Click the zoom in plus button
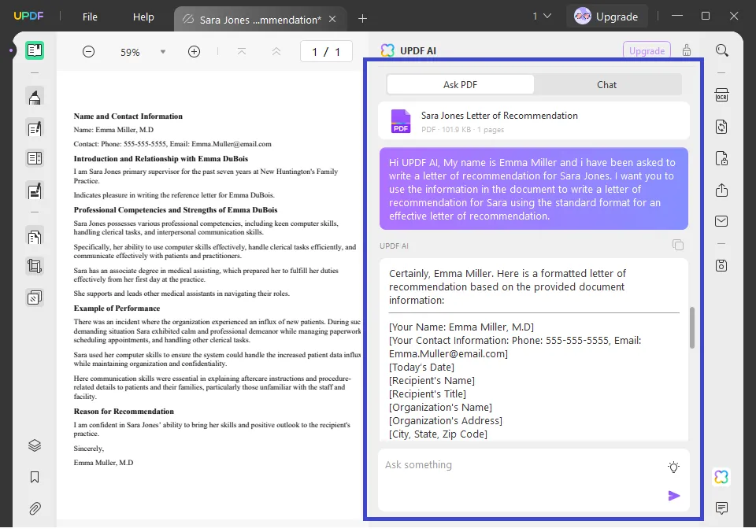 pos(194,52)
